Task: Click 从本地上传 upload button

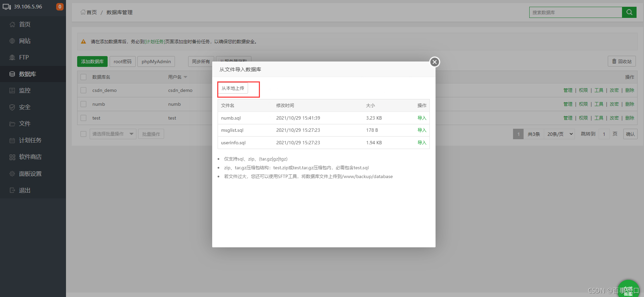Action: [x=233, y=88]
